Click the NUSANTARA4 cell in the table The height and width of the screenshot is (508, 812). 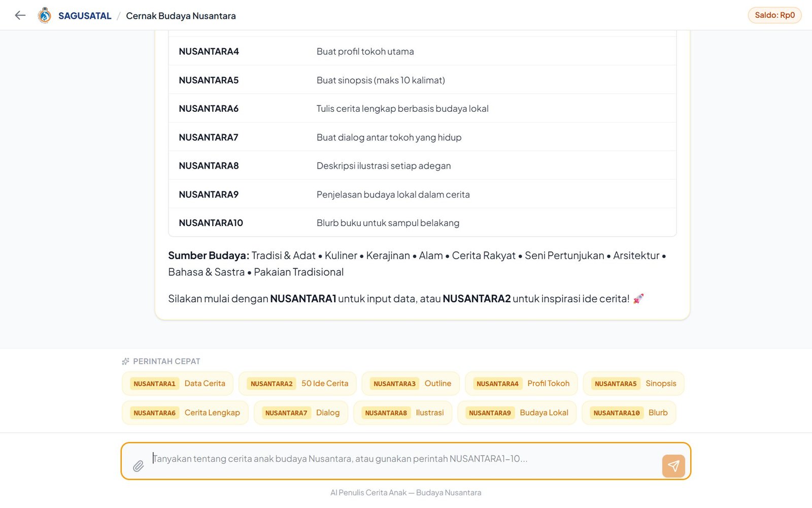[209, 51]
